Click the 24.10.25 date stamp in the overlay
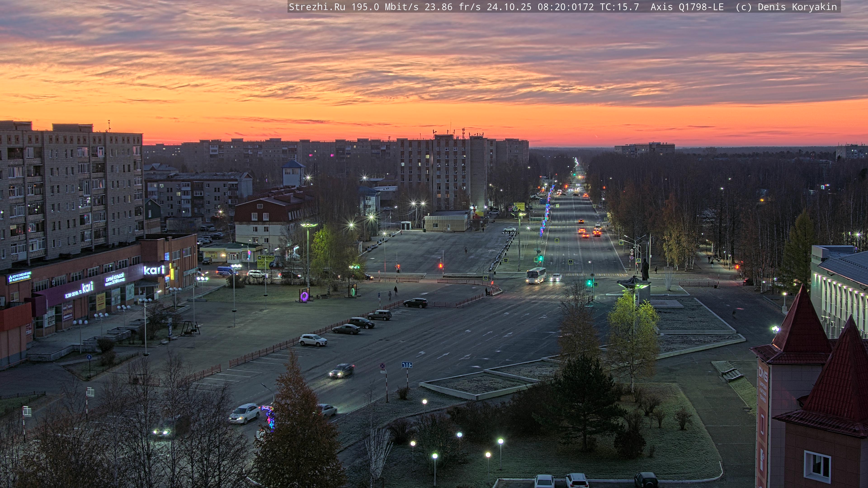868x488 pixels. click(509, 7)
